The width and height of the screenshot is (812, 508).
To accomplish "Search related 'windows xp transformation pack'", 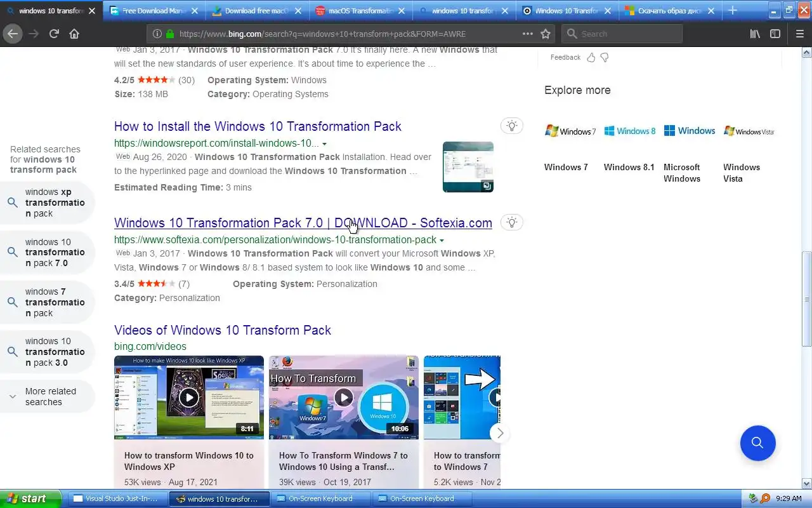I will coord(48,203).
